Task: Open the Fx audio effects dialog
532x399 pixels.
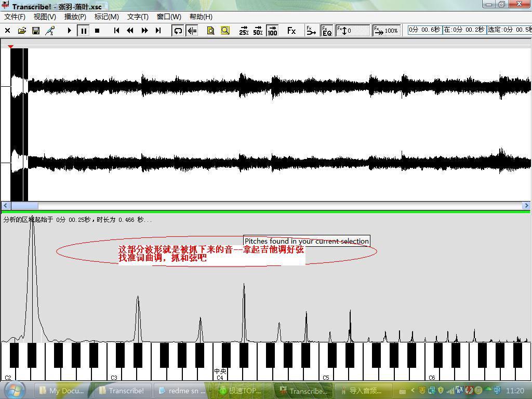Action: pyautogui.click(x=291, y=31)
